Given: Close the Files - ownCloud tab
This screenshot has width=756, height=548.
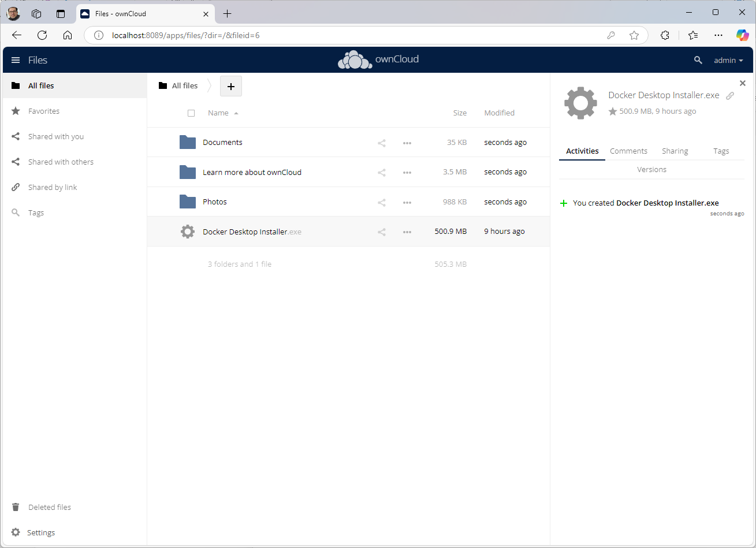Looking at the screenshot, I should pos(206,13).
